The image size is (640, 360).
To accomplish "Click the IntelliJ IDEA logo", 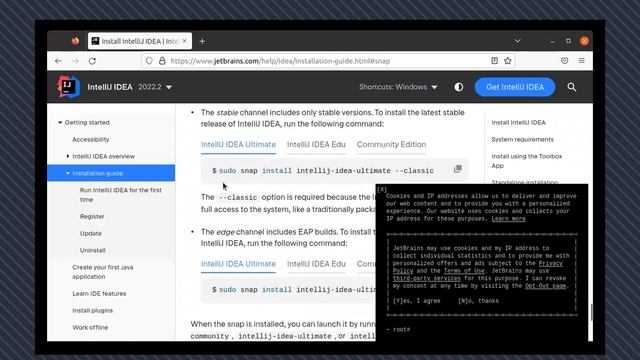I will [69, 87].
